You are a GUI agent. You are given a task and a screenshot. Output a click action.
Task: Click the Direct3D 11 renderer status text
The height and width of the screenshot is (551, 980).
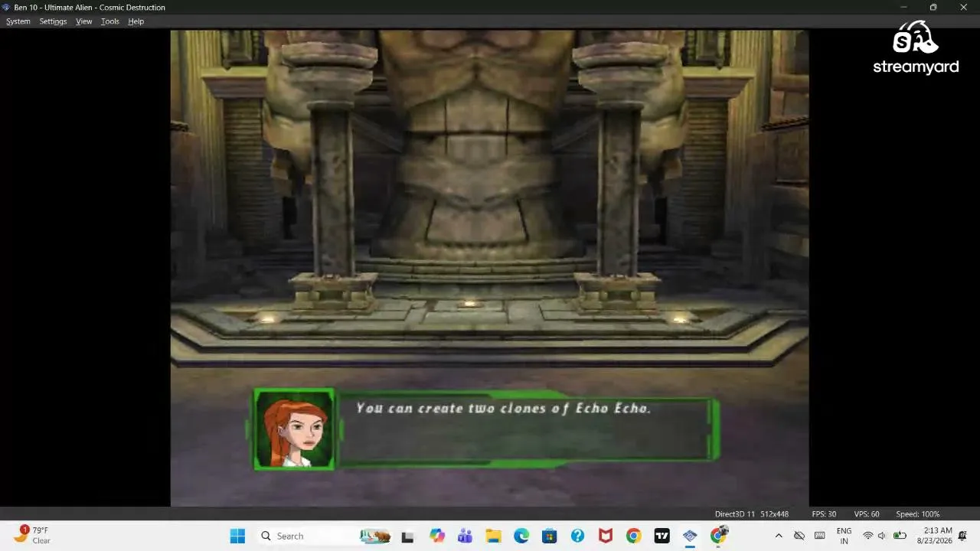click(735, 514)
